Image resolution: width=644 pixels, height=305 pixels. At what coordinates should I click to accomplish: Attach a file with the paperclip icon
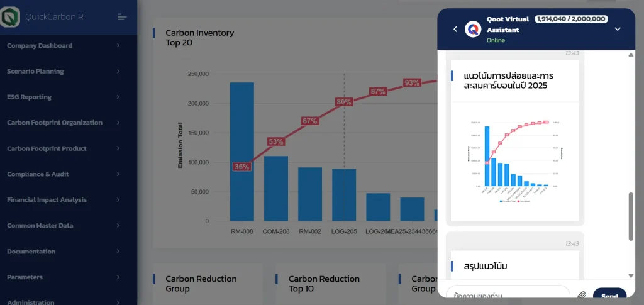581,295
